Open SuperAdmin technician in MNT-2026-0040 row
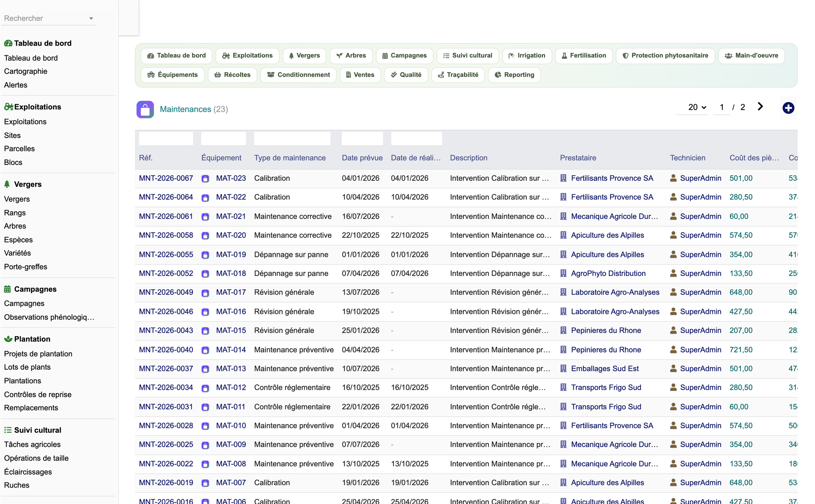The image size is (815, 504). coord(701,350)
